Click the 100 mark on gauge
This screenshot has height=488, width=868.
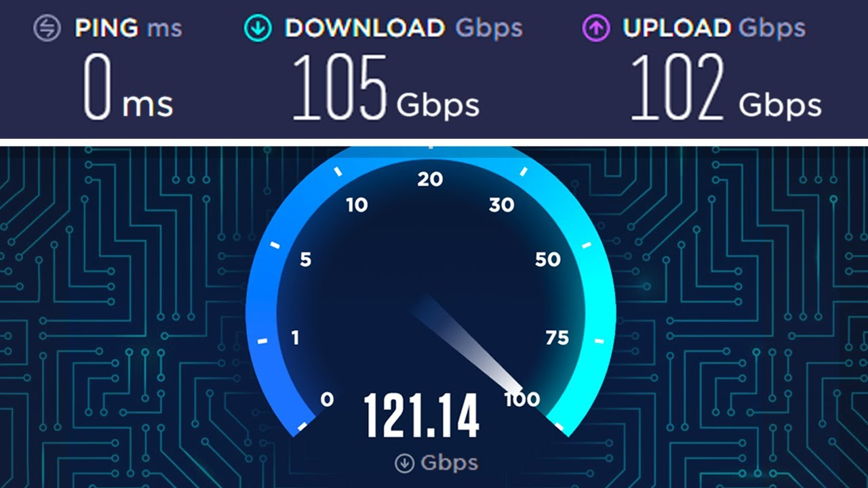(x=522, y=400)
